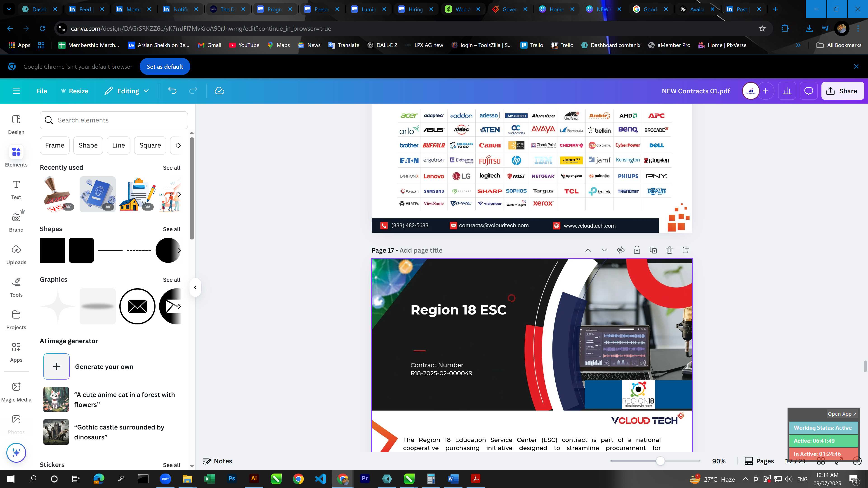Click Generate your own AI image
Viewport: 868px width, 488px height.
(x=89, y=366)
